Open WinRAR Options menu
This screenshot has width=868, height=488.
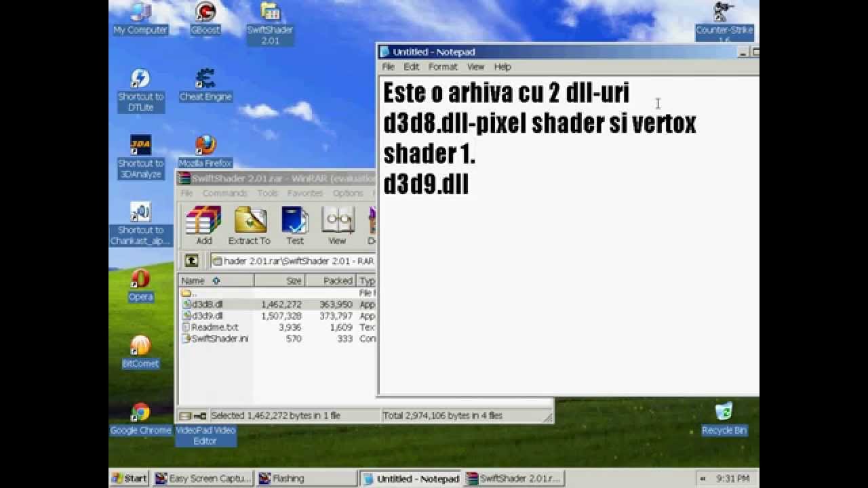[348, 193]
